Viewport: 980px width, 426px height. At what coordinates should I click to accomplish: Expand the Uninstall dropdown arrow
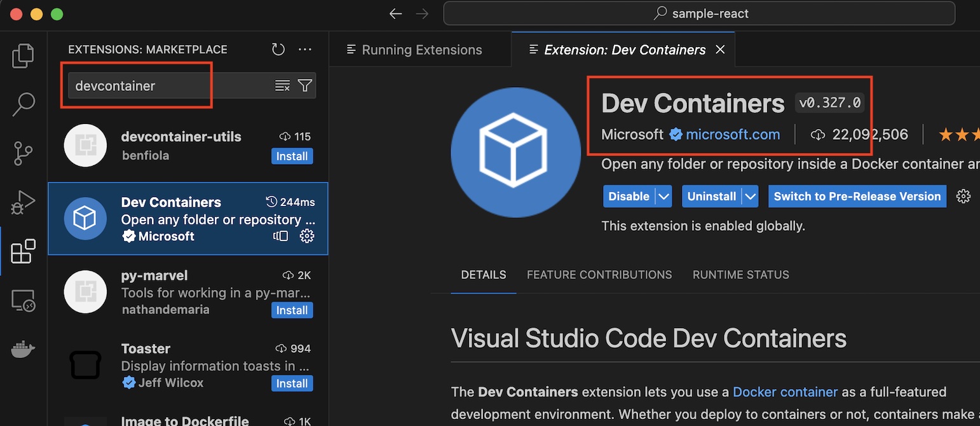(x=751, y=196)
